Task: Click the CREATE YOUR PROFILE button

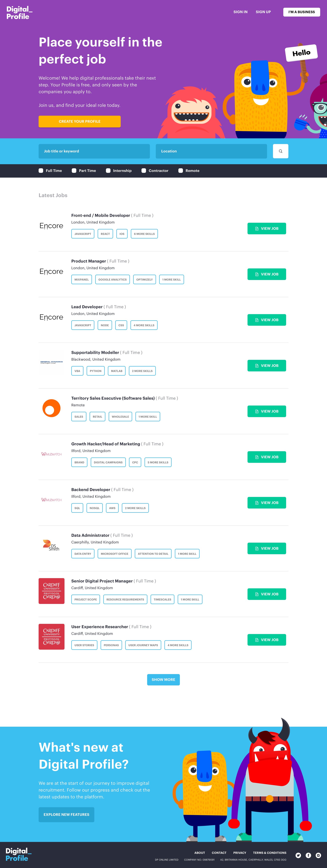Action: [79, 121]
